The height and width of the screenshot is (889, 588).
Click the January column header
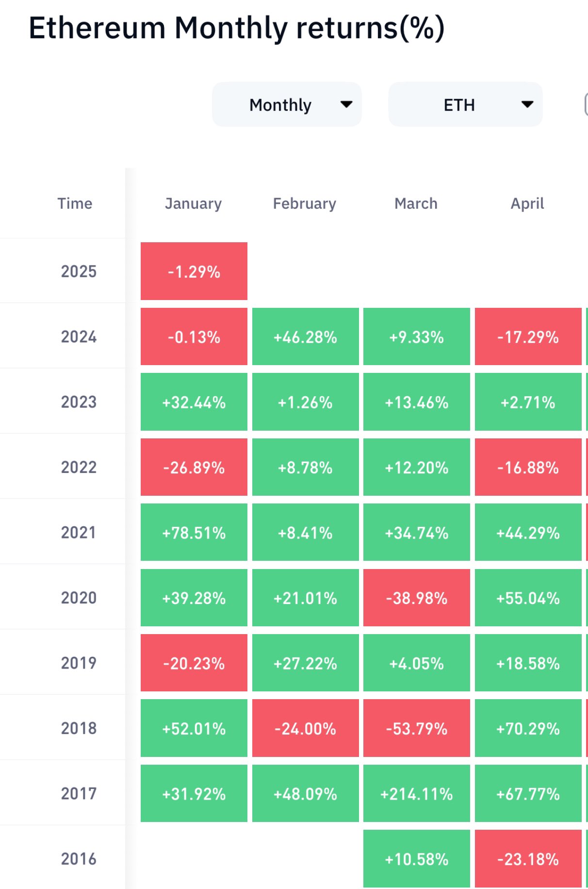point(193,203)
